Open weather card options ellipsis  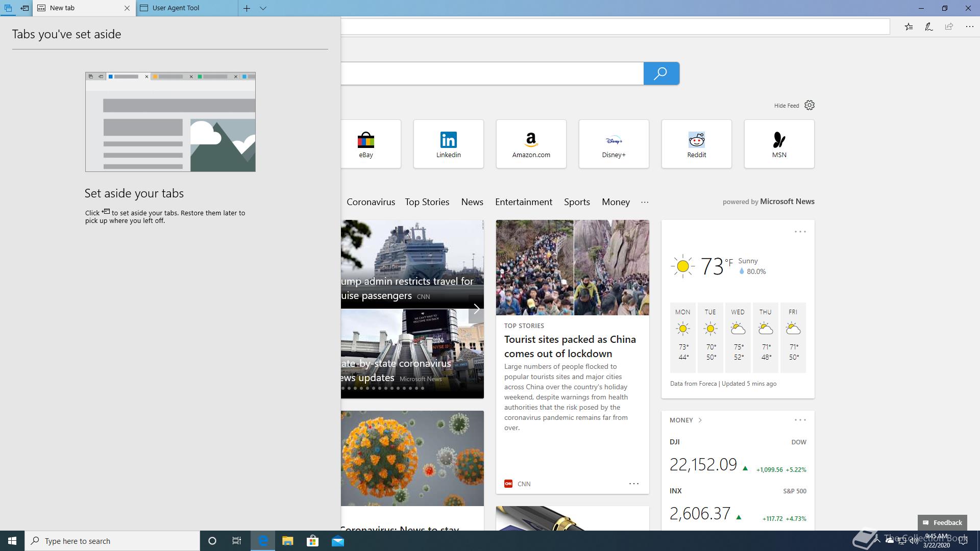800,232
